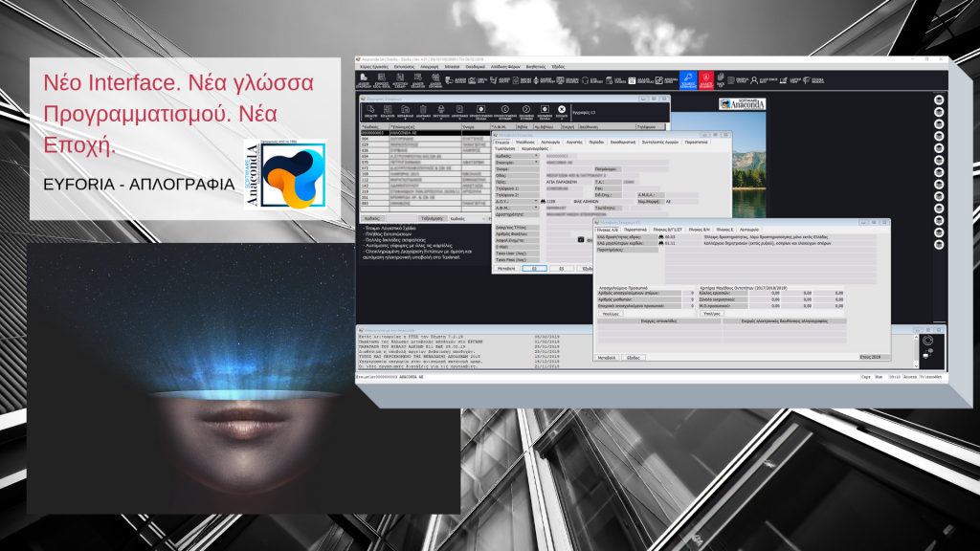This screenshot has width=980, height=551.
Task: Switch to the Εκκαθαριστική tab
Action: click(x=623, y=142)
